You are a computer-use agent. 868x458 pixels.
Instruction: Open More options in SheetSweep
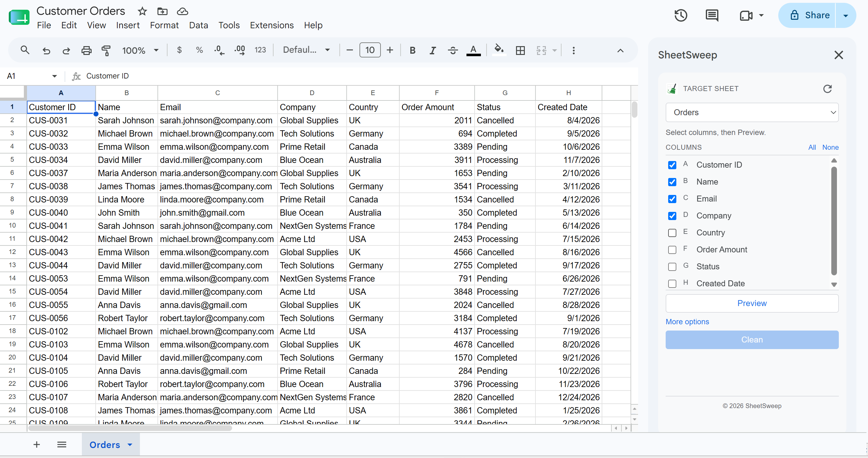tap(687, 322)
